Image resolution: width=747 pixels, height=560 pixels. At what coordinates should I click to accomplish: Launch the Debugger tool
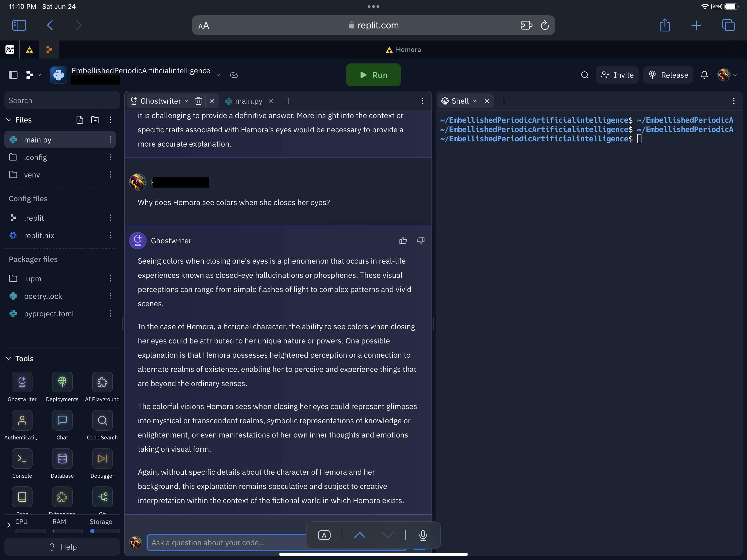(102, 458)
